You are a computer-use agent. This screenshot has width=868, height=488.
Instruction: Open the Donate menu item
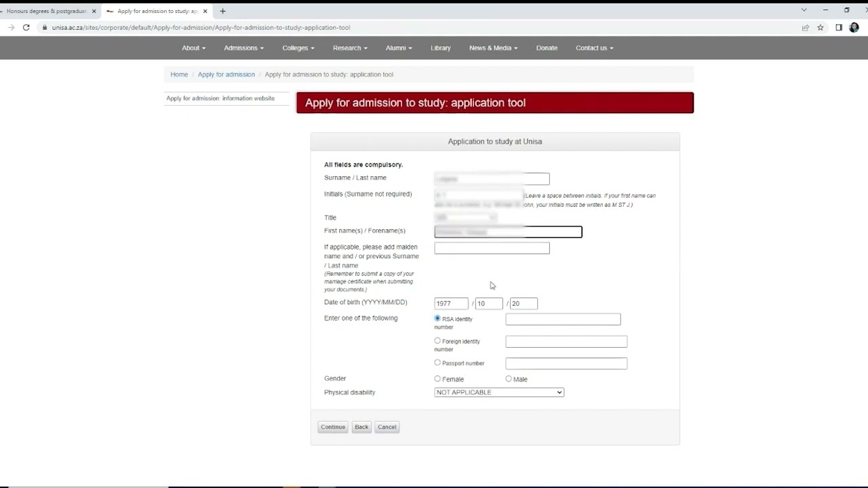coord(547,48)
